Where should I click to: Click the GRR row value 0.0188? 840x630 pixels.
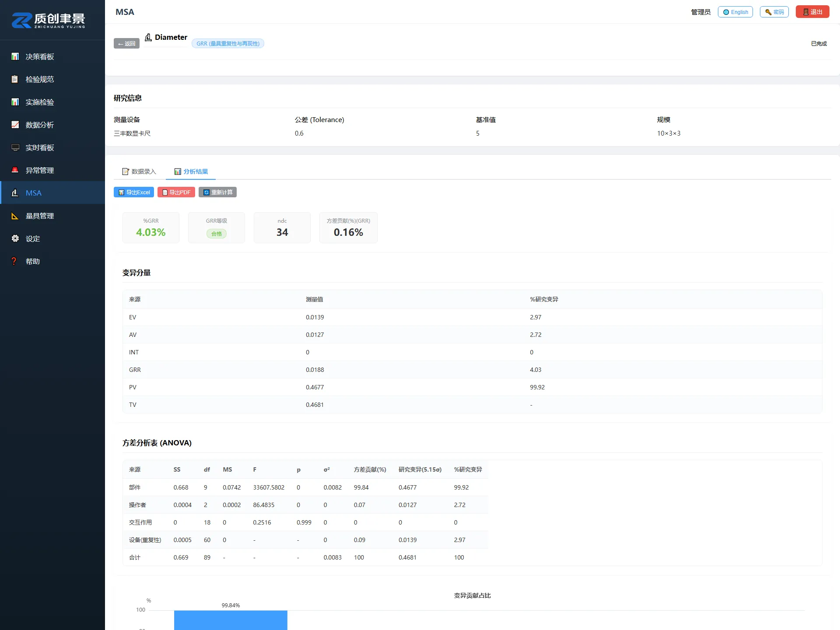(315, 370)
